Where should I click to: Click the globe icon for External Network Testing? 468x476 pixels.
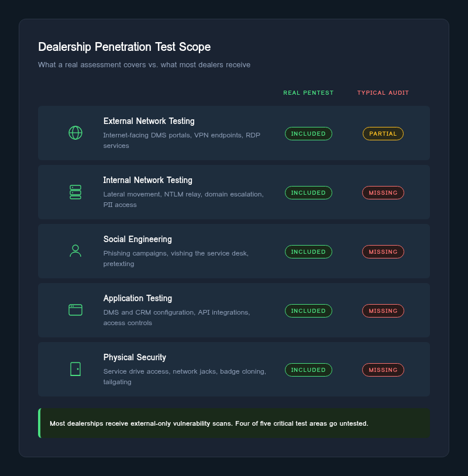[x=75, y=133]
